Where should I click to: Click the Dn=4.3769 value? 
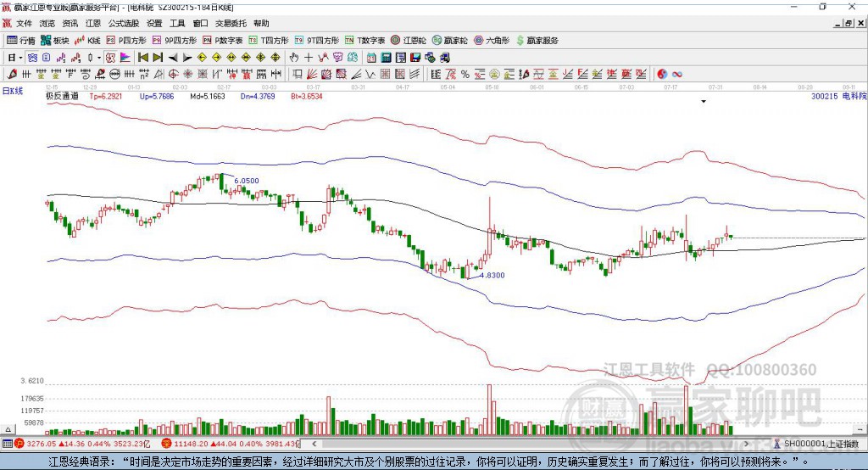pyautogui.click(x=258, y=96)
